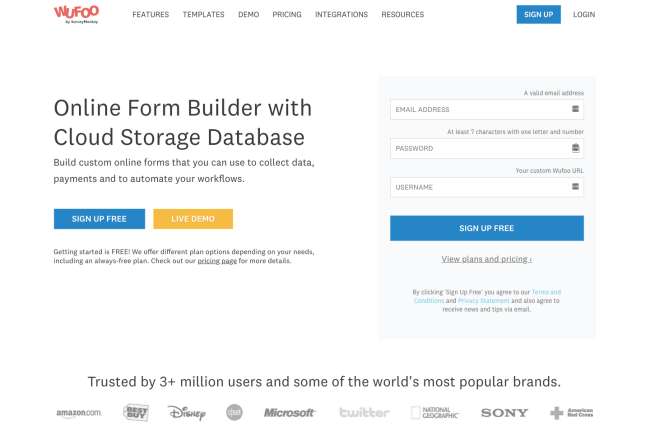Open the Resources menu

(403, 14)
